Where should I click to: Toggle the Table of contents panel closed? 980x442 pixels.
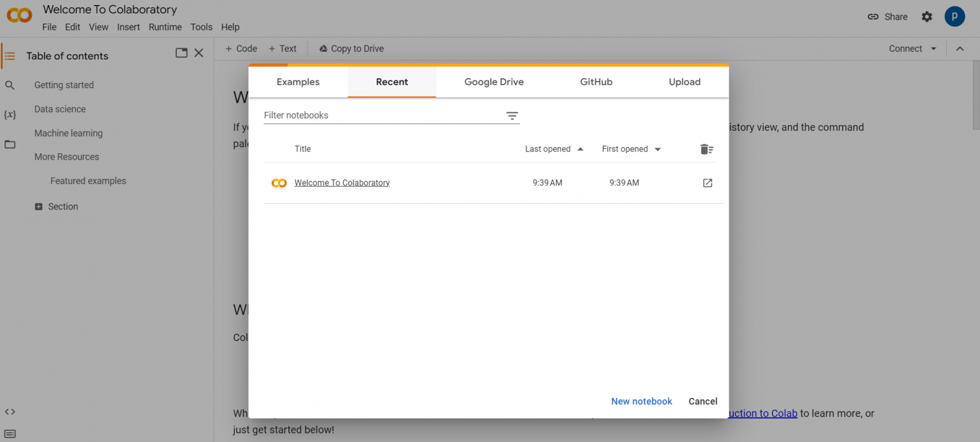pos(198,52)
